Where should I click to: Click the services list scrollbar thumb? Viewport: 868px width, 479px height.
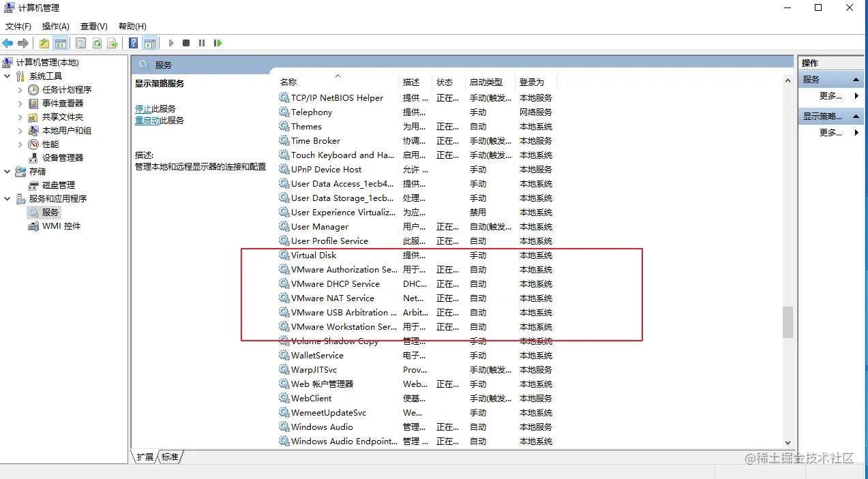click(x=788, y=322)
